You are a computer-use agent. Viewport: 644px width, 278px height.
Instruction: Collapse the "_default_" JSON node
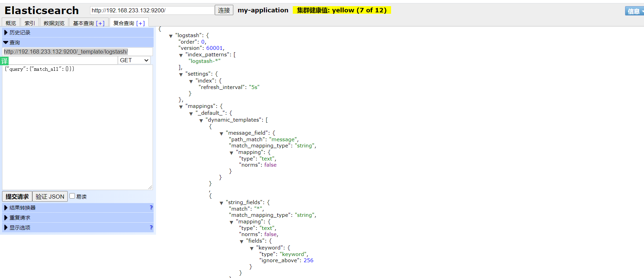click(x=191, y=114)
